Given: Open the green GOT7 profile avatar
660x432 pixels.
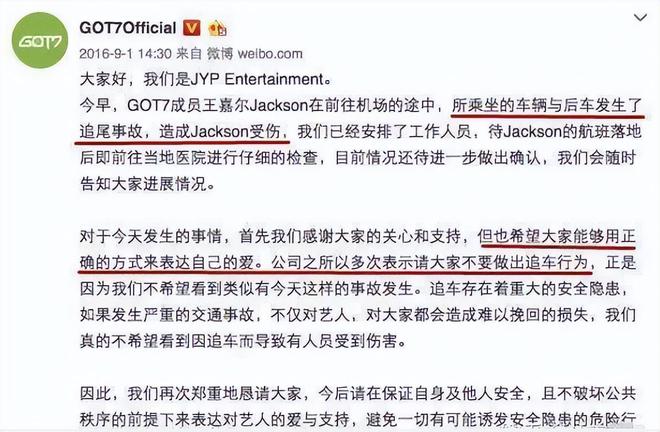Looking at the screenshot, I should (40, 40).
